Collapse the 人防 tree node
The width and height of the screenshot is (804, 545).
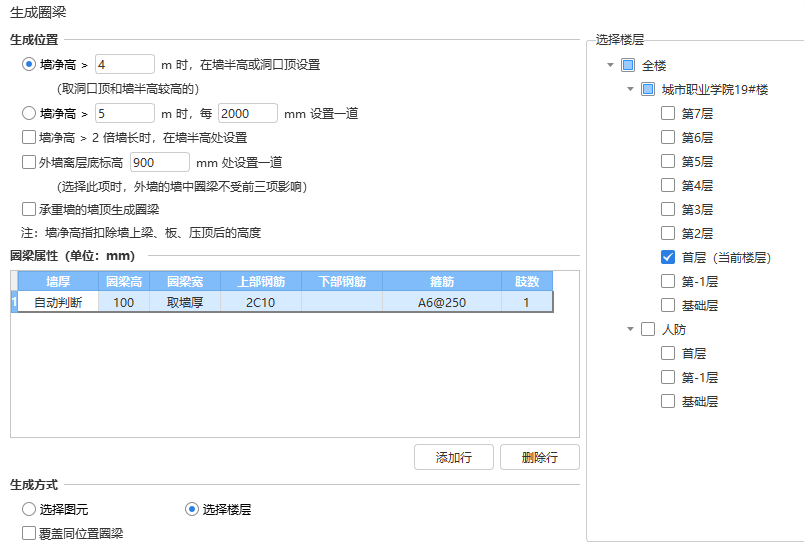click(x=630, y=329)
